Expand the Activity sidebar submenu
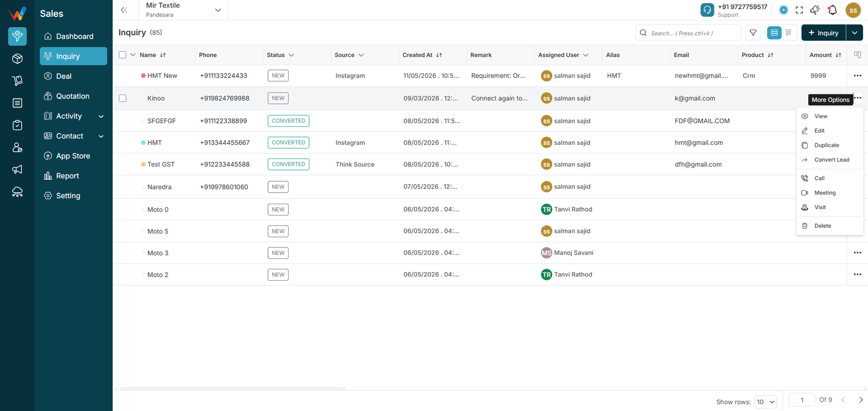Image resolution: width=868 pixels, height=411 pixels. [101, 116]
